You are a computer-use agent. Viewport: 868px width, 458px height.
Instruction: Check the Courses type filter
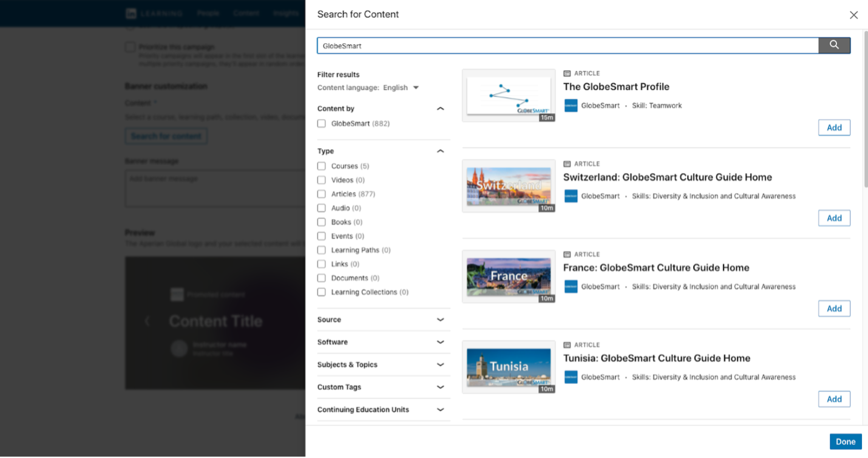click(322, 166)
